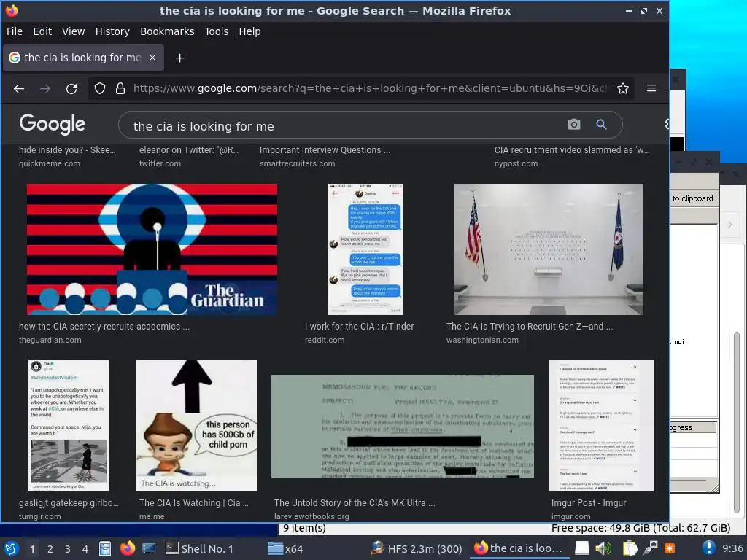Switch to virtual desktop 2
The width and height of the screenshot is (747, 560).
[x=50, y=549]
